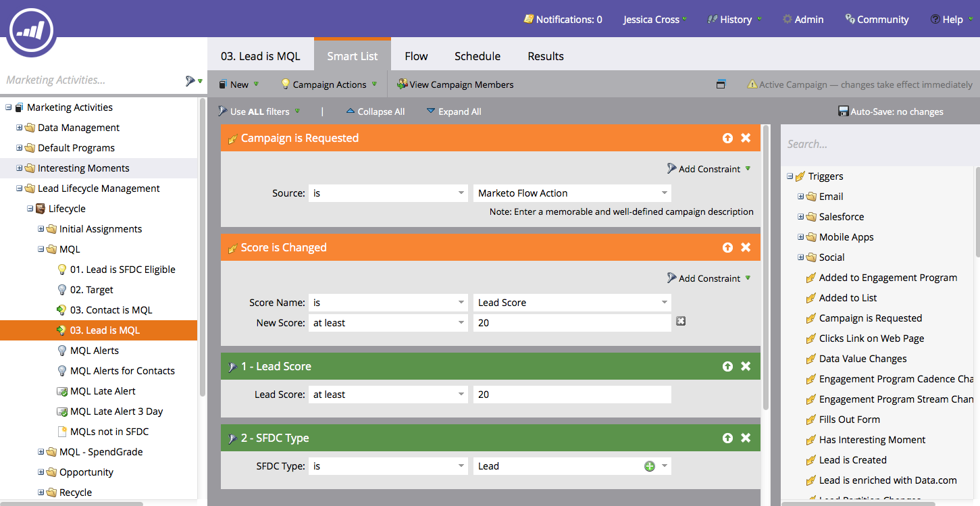
Task: Remove the New Score constraint
Action: 681,321
